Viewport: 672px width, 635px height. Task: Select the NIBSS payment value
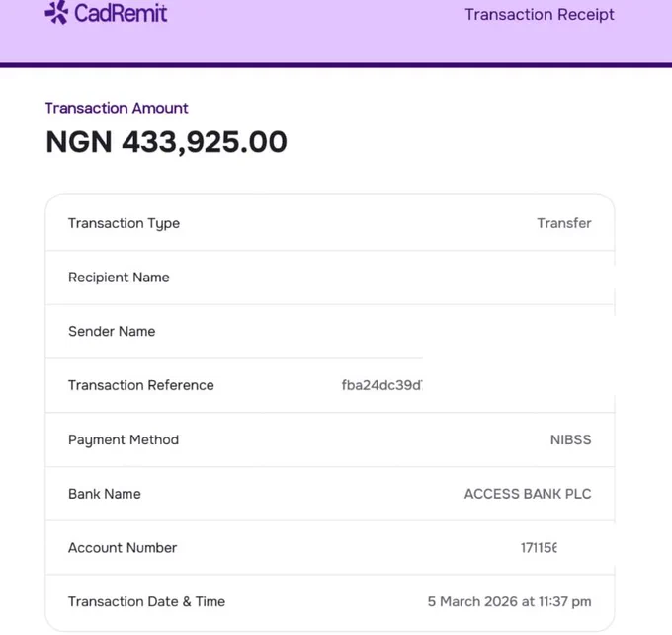[570, 439]
